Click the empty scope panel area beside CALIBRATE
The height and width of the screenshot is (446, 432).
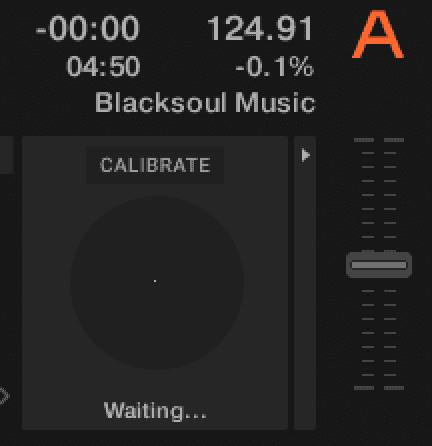pos(256,165)
